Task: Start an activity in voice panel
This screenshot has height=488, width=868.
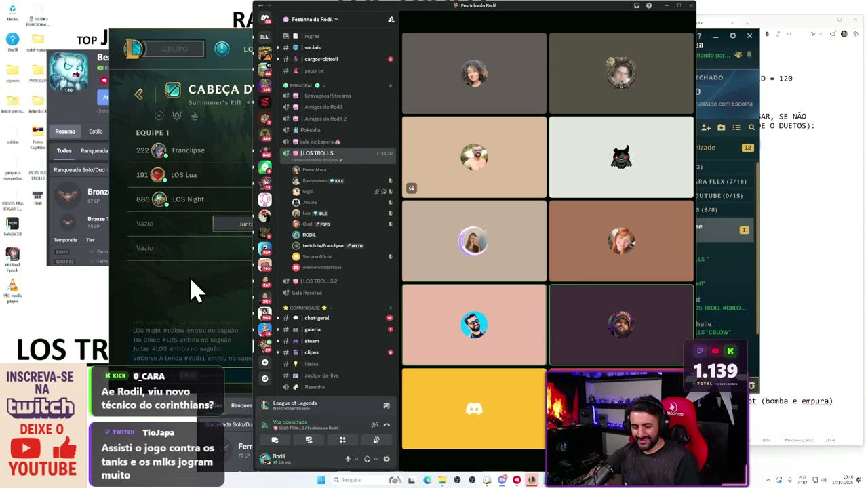Action: click(342, 440)
